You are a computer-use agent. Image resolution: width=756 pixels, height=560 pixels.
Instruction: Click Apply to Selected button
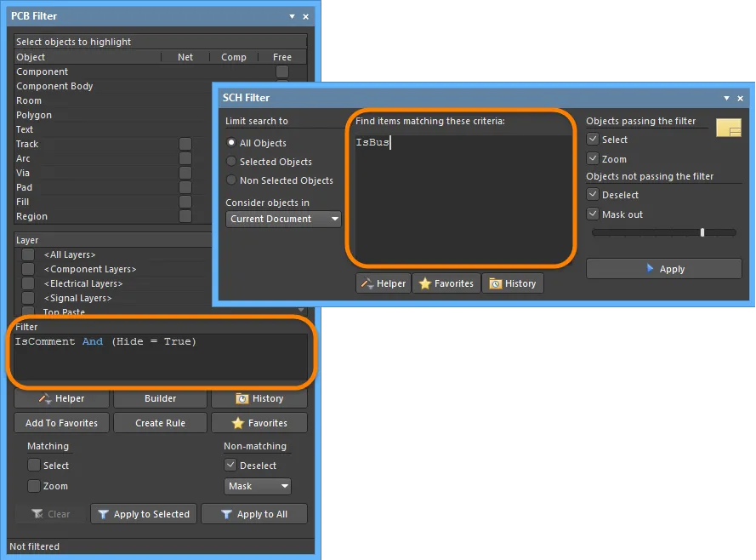pos(144,514)
